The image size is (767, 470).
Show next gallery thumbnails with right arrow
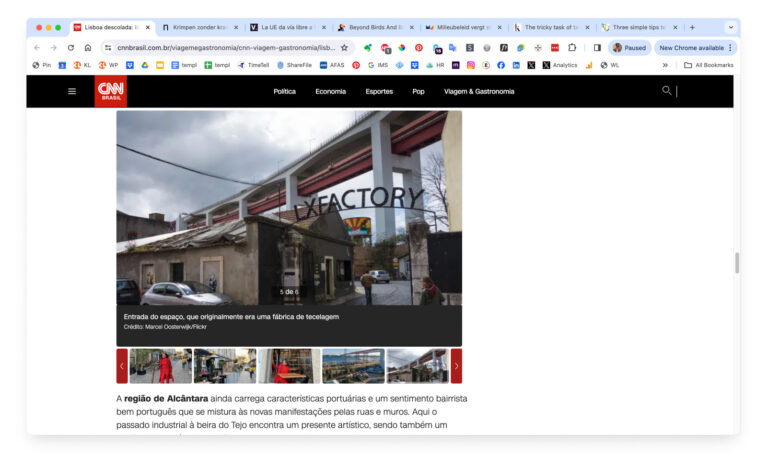[x=456, y=366]
